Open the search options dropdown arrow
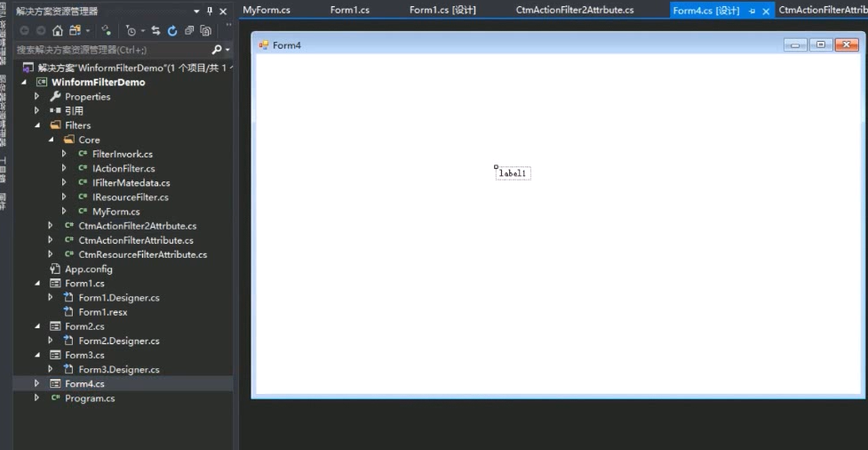This screenshot has height=450, width=868. pyautogui.click(x=227, y=50)
